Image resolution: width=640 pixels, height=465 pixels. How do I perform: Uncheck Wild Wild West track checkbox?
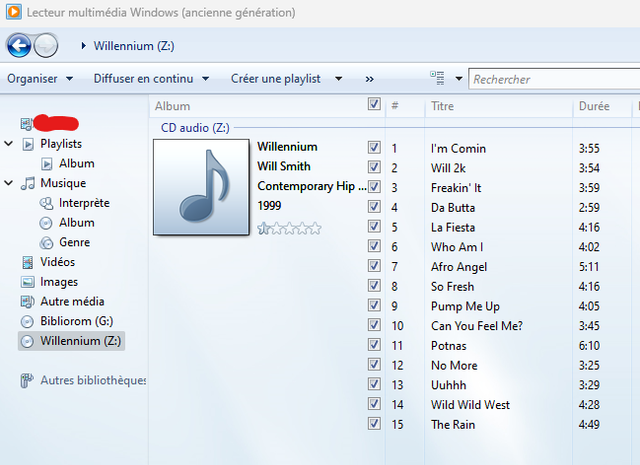point(374,403)
